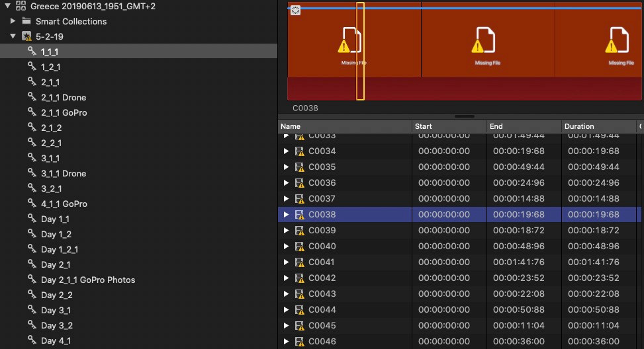Collapse the Greece 20190613 library triangle
Viewport: 644px width, 349px height.
tap(7, 6)
